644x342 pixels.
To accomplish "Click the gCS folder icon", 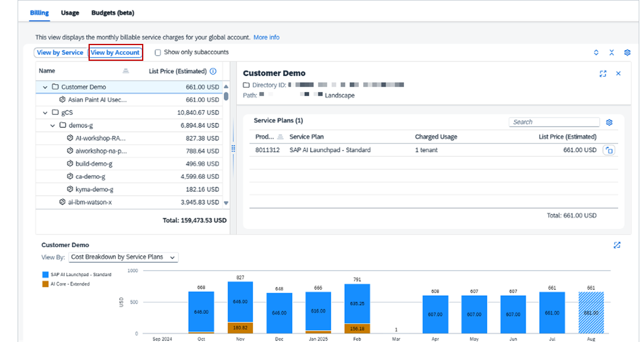I will click(55, 112).
